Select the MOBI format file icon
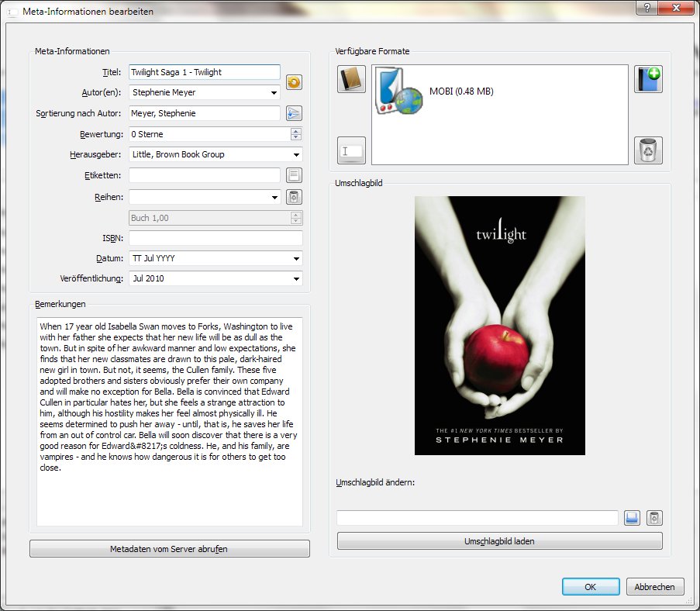700x611 pixels. pyautogui.click(x=398, y=91)
